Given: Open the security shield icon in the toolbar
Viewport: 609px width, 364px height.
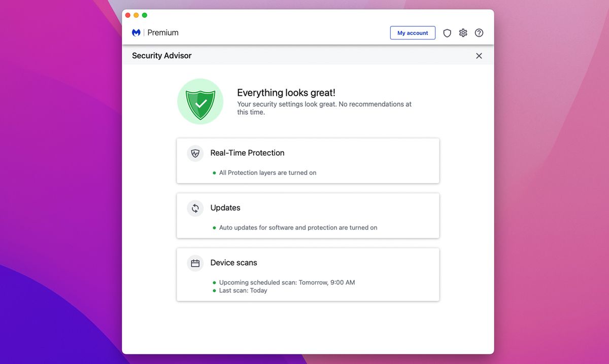Looking at the screenshot, I should [447, 32].
